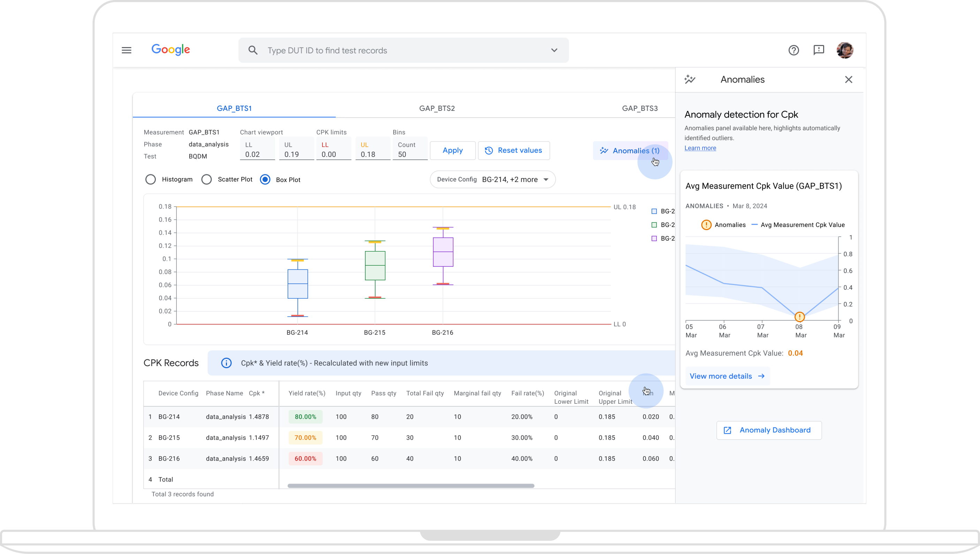The height and width of the screenshot is (554, 980).
Task: Select the Scatter Plot radio button
Action: (207, 179)
